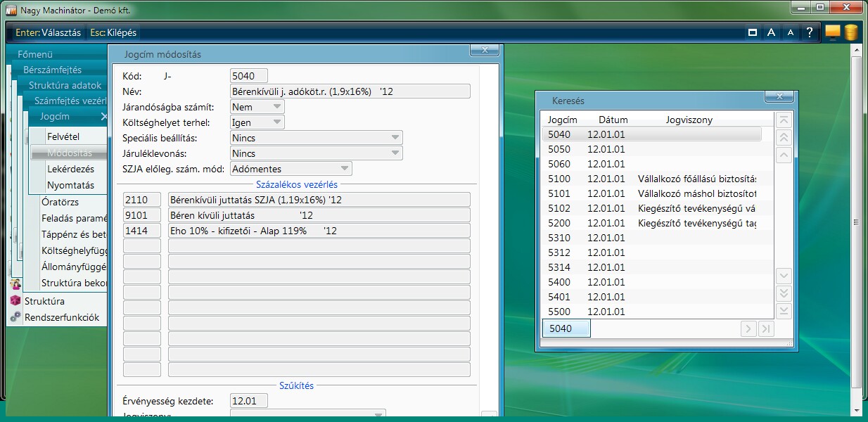The height and width of the screenshot is (422, 868).
Task: Open the Járandóságba számít dropdown
Action: tap(277, 107)
